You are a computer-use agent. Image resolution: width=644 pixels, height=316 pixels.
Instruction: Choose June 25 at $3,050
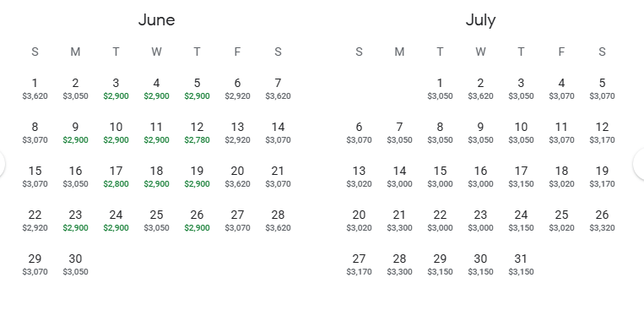point(156,221)
